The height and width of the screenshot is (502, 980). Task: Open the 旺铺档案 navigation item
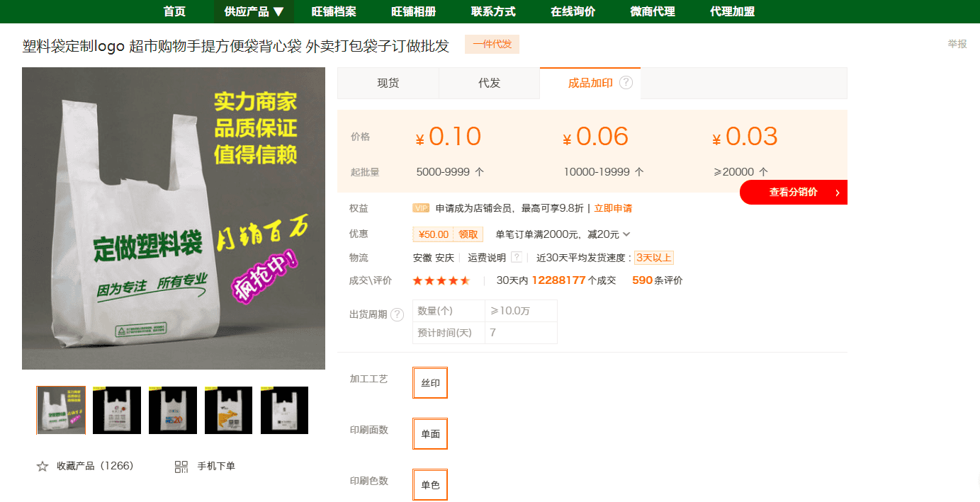[x=334, y=11]
